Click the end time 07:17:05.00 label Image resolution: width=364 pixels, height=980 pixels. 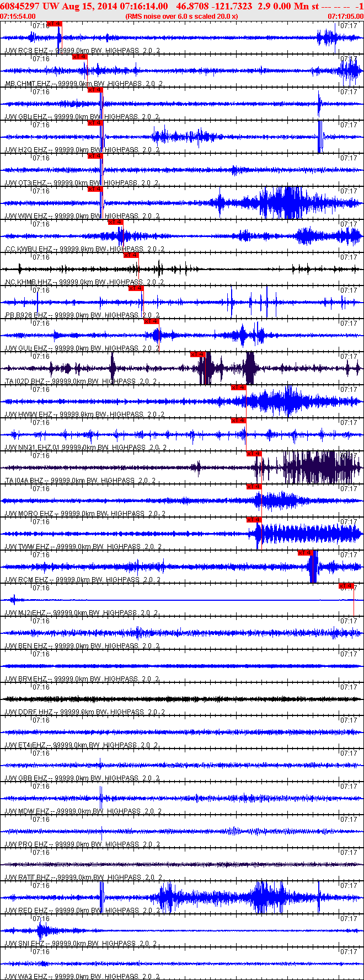point(346,17)
